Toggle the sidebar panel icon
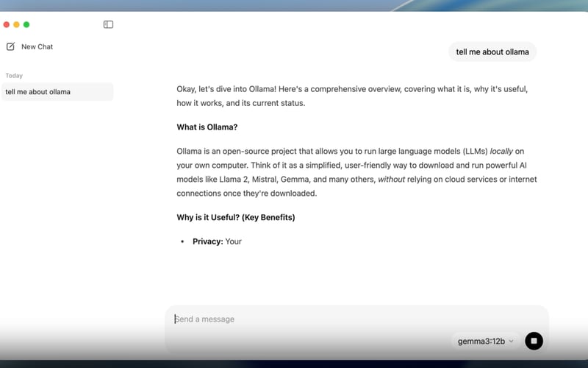 click(108, 24)
